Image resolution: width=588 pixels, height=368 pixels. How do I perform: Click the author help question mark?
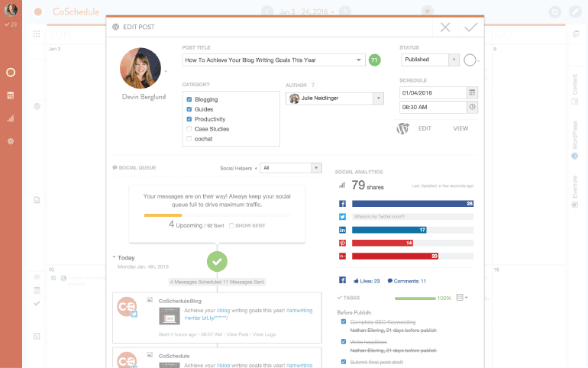(313, 85)
